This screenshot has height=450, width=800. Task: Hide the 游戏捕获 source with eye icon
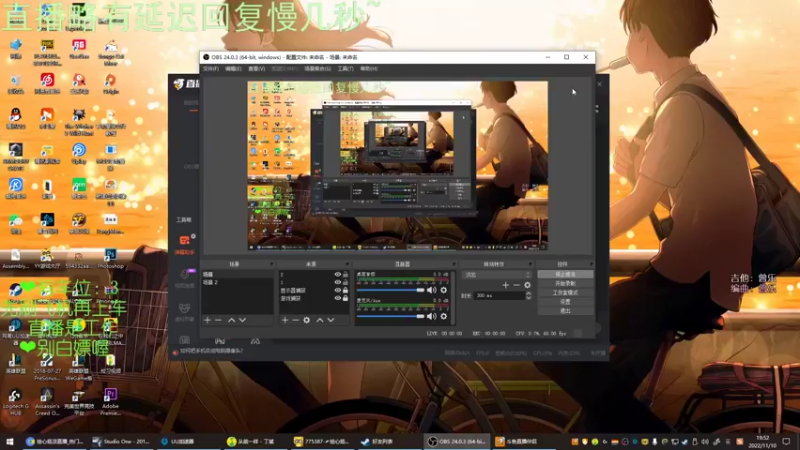[x=337, y=298]
